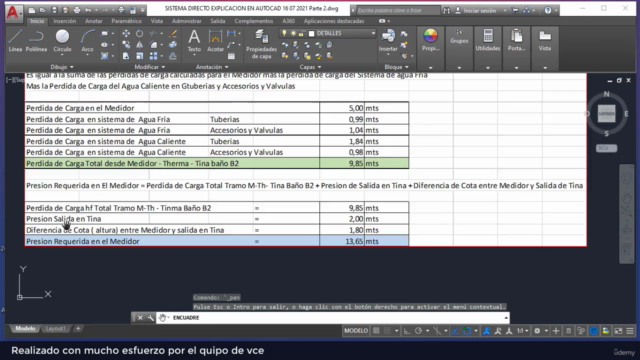The image size is (640, 360).
Task: Click the Explode tool icon
Action: pyautogui.click(x=173, y=45)
